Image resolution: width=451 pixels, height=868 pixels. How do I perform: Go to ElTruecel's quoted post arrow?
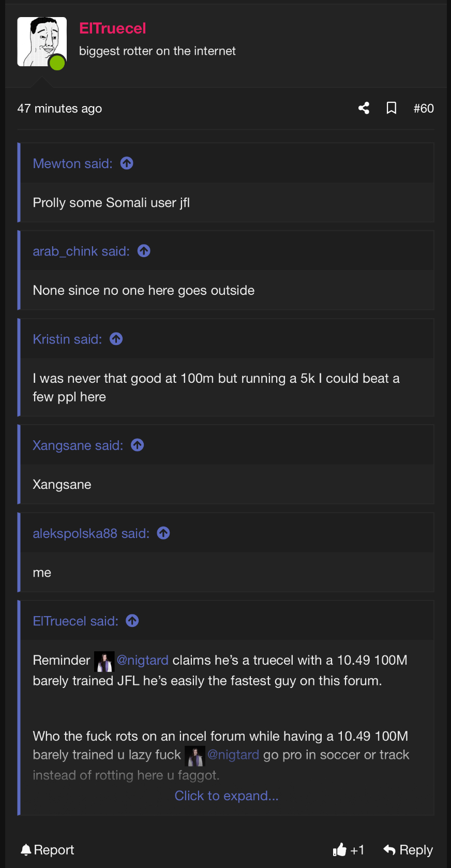point(132,621)
